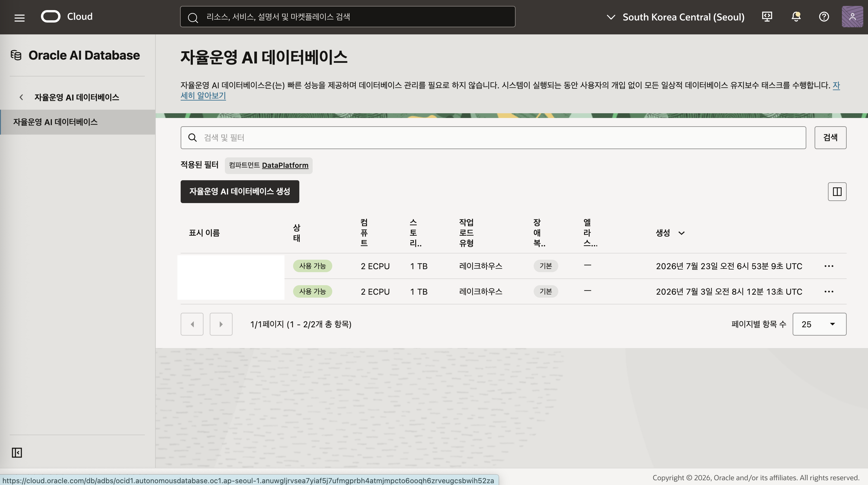Open actions menu for the 7월 23일 row

[829, 266]
